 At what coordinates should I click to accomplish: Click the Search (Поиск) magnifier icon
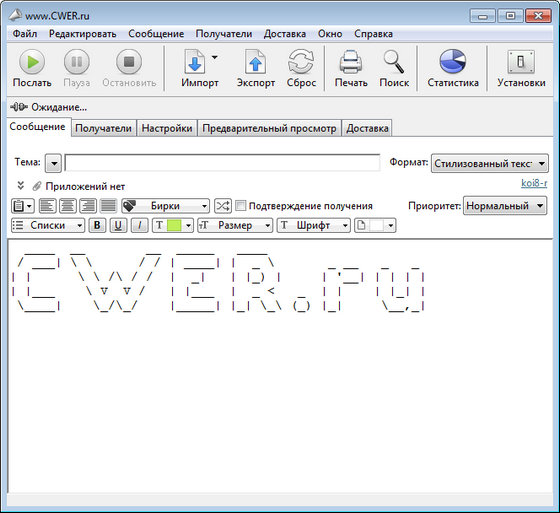point(394,62)
